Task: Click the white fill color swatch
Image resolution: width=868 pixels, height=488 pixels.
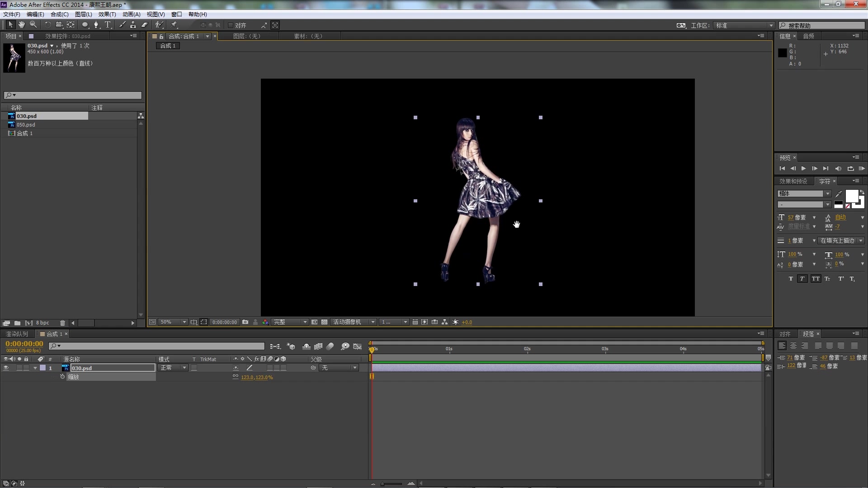Action: pos(851,196)
